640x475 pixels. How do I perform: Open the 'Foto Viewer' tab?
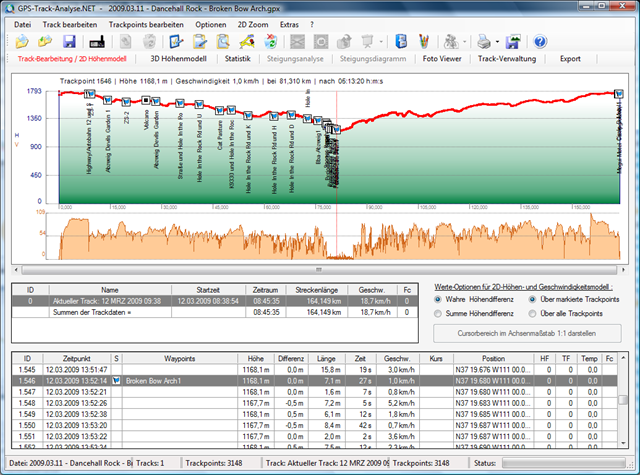point(443,59)
